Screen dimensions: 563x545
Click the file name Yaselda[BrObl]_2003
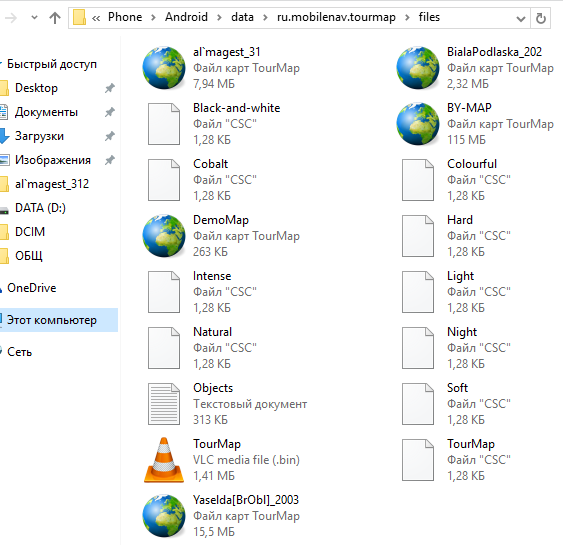click(x=246, y=500)
